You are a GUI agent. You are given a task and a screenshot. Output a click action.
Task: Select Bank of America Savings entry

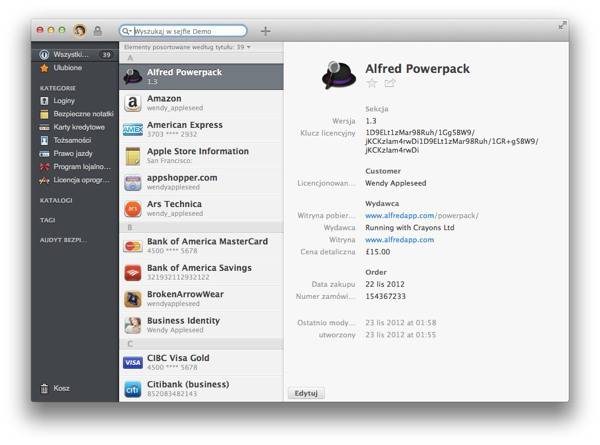click(201, 272)
